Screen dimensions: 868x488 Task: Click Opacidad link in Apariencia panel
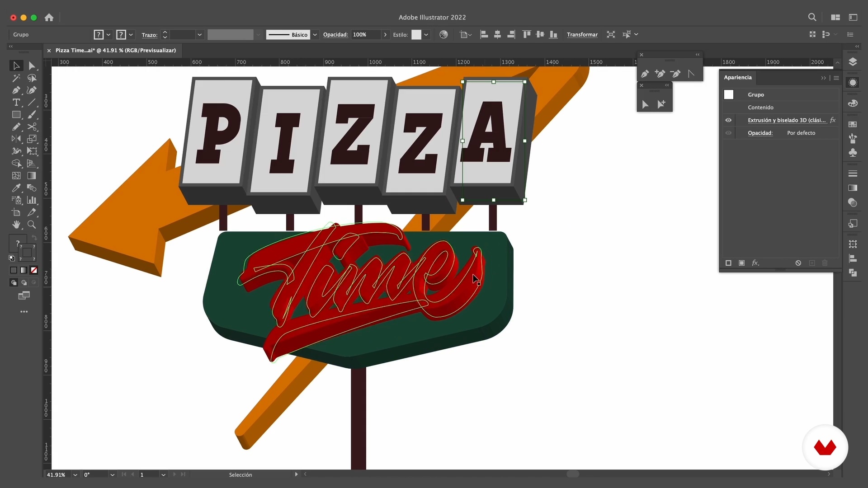pos(760,133)
